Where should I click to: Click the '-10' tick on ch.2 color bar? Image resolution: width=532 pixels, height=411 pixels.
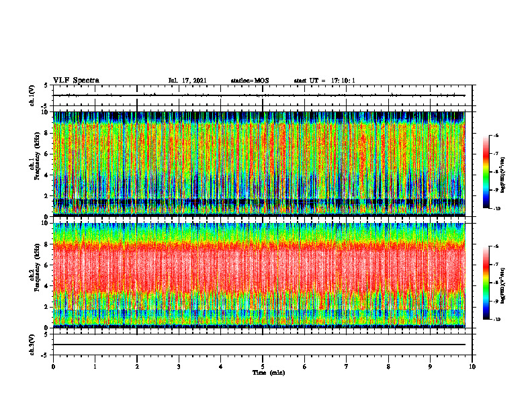click(497, 320)
